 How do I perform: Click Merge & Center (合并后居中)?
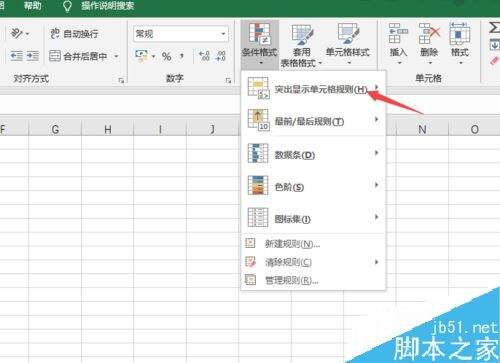79,56
